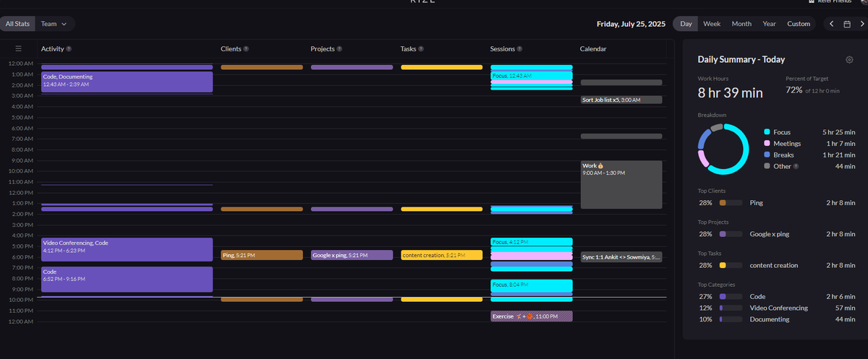
Task: Open the Code, Documenting activity block
Action: 127,82
